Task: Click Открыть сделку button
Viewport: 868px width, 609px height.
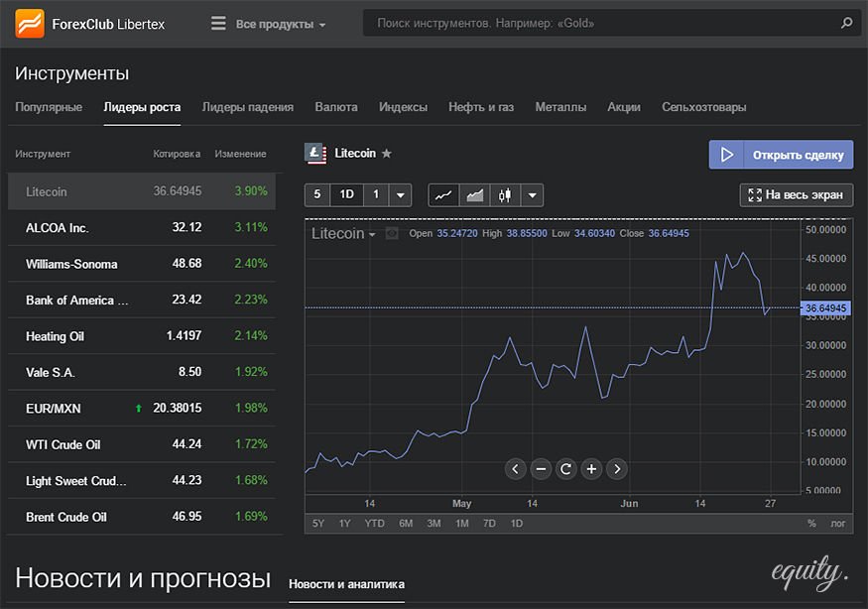Action: (x=781, y=155)
